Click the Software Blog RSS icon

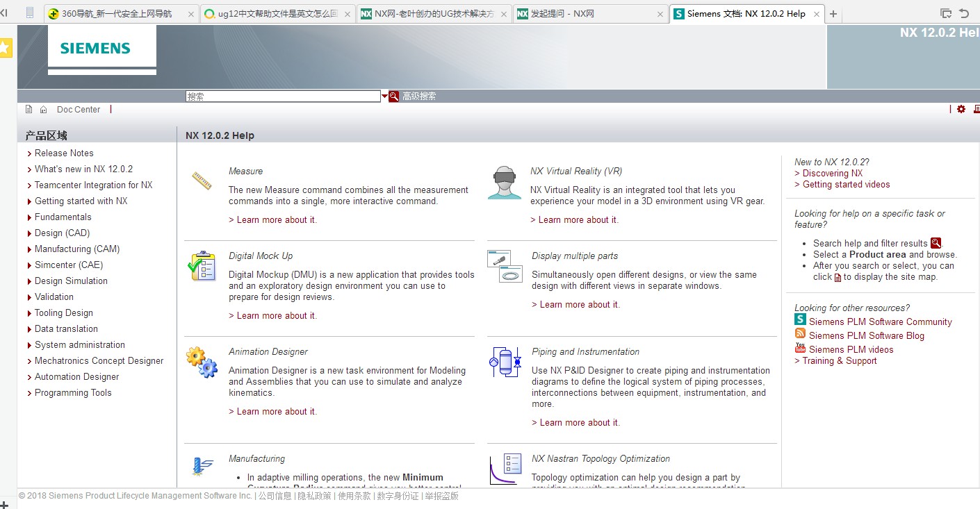pos(801,333)
